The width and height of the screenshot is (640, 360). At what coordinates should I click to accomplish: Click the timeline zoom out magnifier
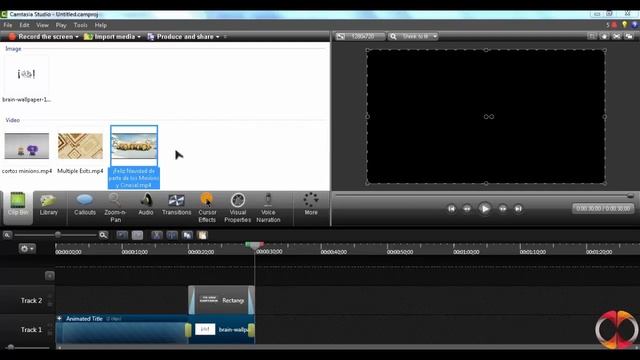pos(7,235)
